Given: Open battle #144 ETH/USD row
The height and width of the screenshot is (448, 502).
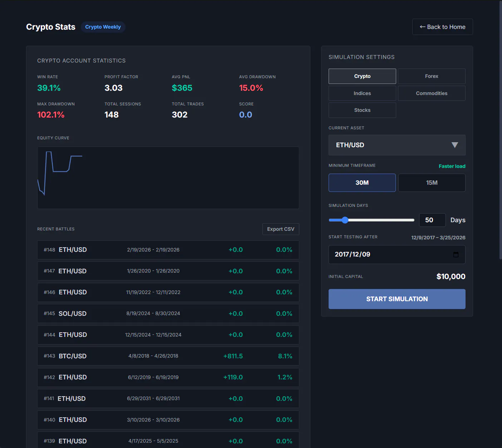Looking at the screenshot, I should click(x=168, y=335).
